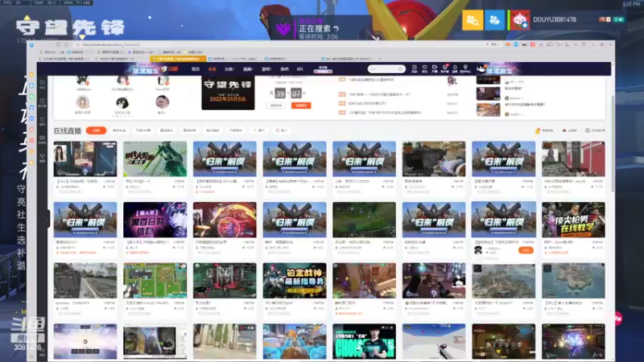Open the black-and-white cat avatar in the streamer row
Screen dimensions: 644x362
[122, 103]
